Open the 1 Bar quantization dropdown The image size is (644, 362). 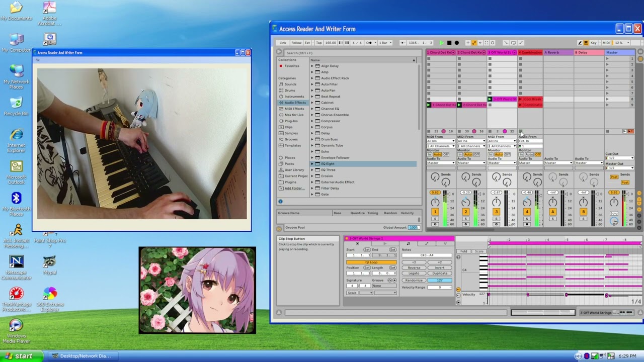pos(385,43)
